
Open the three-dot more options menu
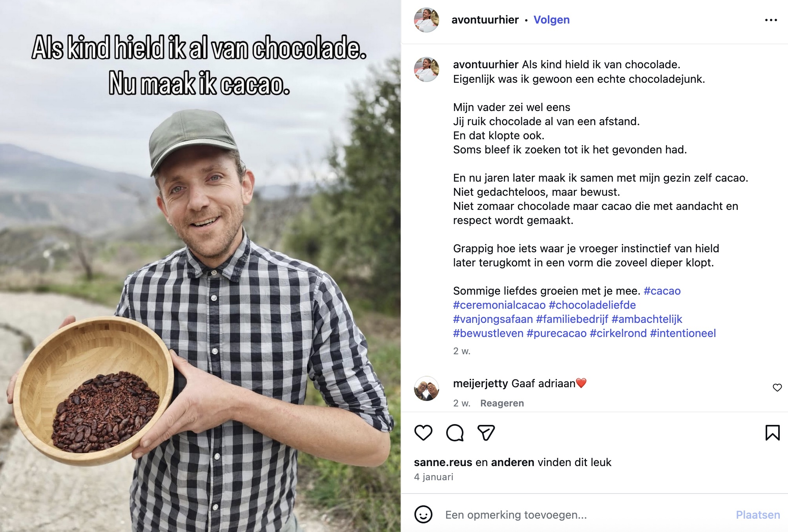click(x=771, y=20)
